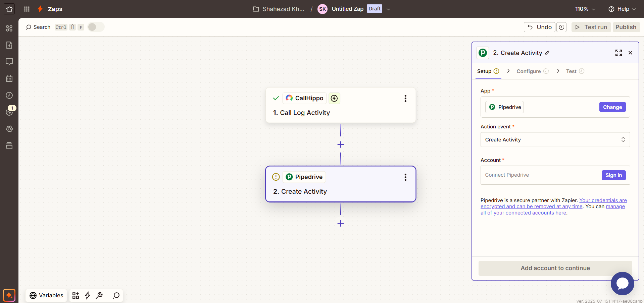The width and height of the screenshot is (644, 303).
Task: Click the Search field in toolbar
Action: click(38, 27)
